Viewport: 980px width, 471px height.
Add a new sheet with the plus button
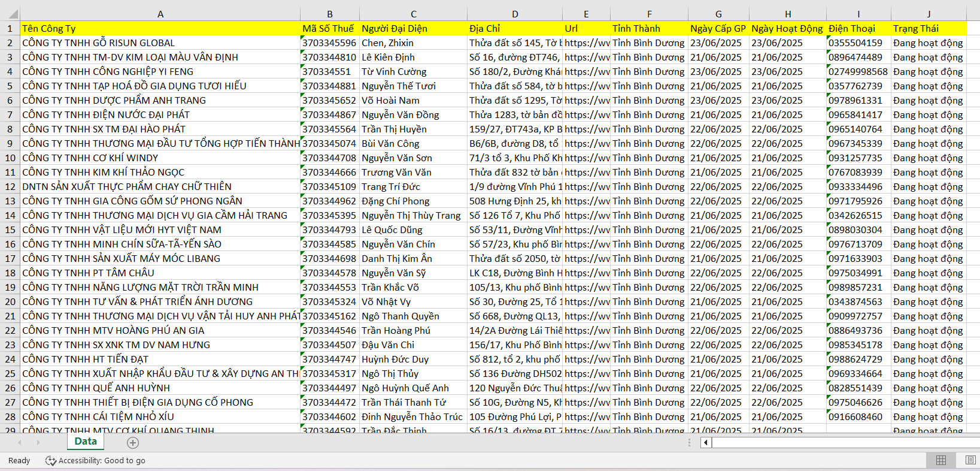133,442
